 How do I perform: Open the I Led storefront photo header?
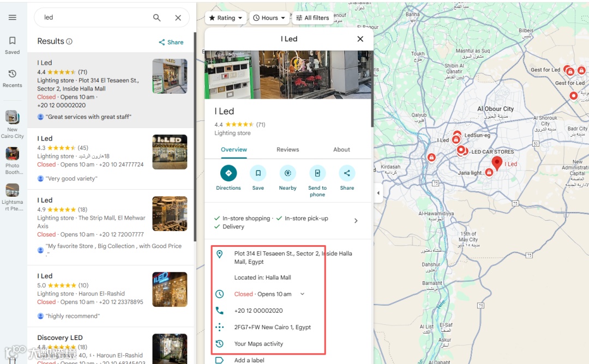point(289,75)
